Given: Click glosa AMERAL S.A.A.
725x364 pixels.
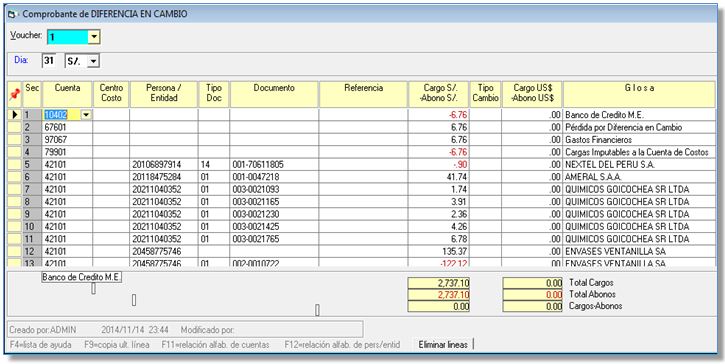Looking at the screenshot, I should point(639,177).
